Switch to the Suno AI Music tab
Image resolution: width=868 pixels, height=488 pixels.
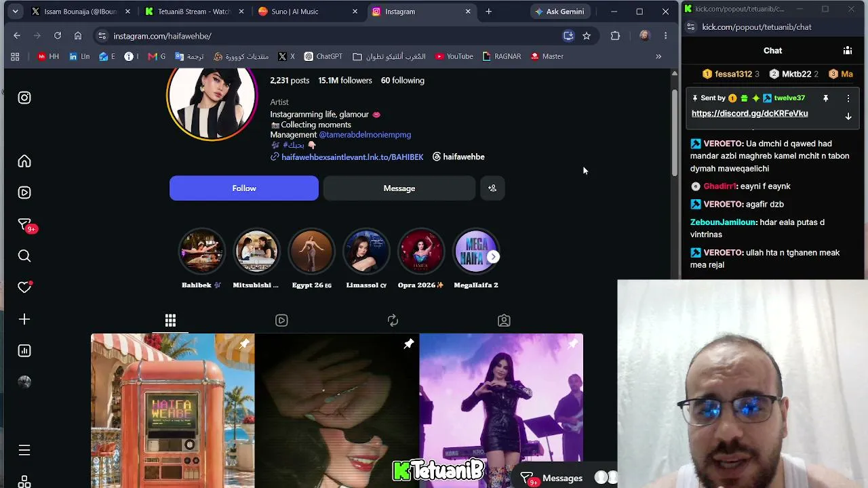pyautogui.click(x=309, y=12)
